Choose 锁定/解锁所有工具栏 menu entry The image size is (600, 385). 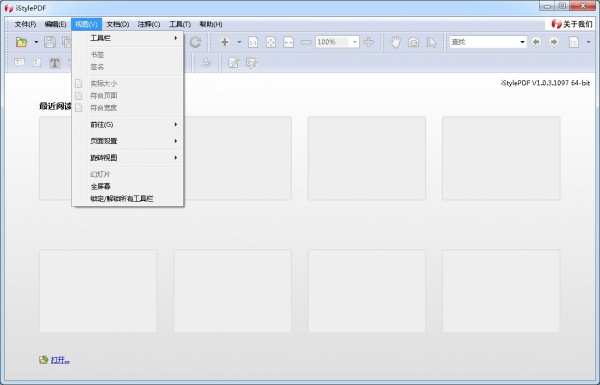pyautogui.click(x=128, y=199)
